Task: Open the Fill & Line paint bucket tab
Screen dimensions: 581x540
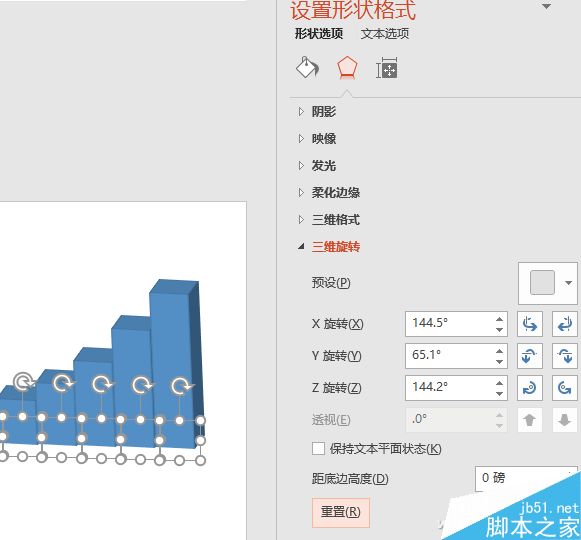Action: [307, 67]
